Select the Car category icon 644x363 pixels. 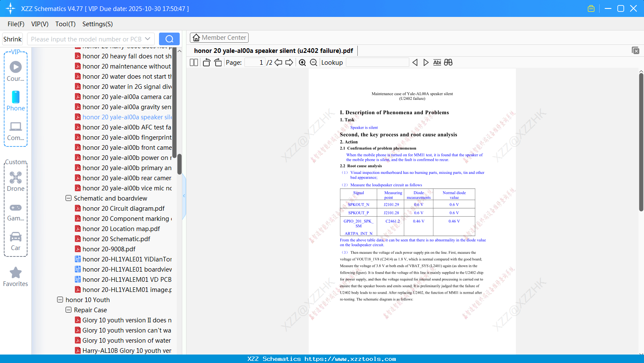coord(16,241)
